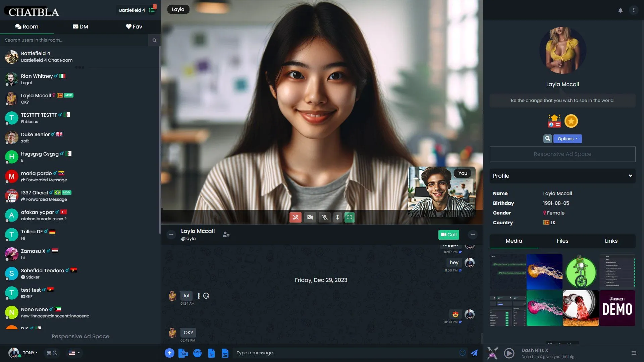Open Zamasu X conversation
Image resolution: width=644 pixels, height=362 pixels.
pos(79,254)
